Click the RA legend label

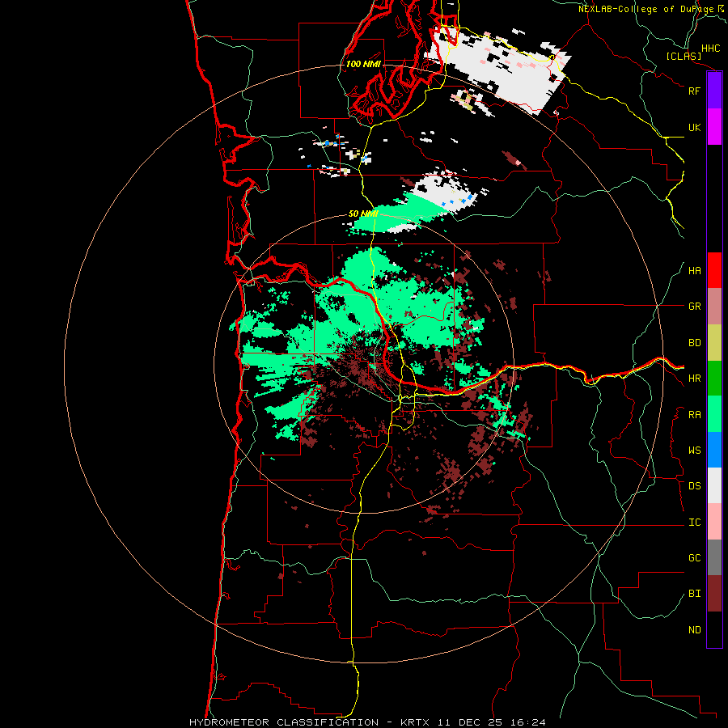pyautogui.click(x=694, y=415)
